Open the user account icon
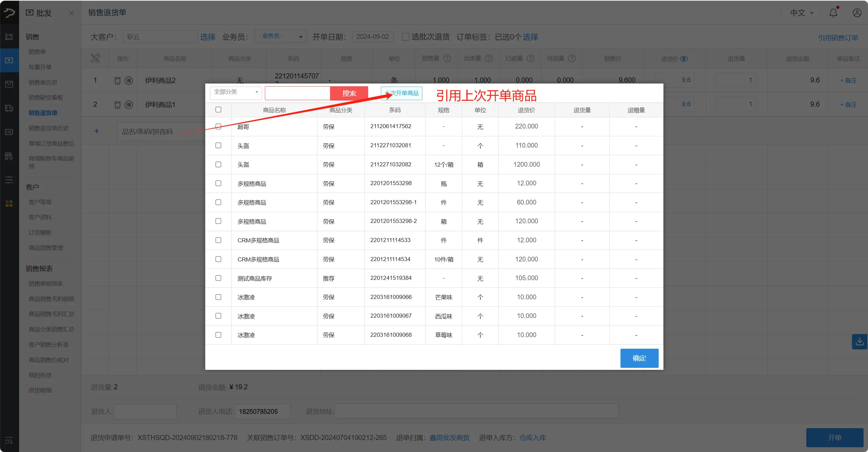868x452 pixels. pos(857,13)
